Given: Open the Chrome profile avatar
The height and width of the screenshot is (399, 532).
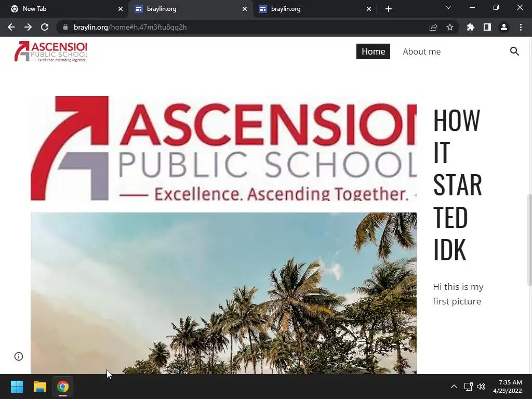Looking at the screenshot, I should click(x=504, y=27).
